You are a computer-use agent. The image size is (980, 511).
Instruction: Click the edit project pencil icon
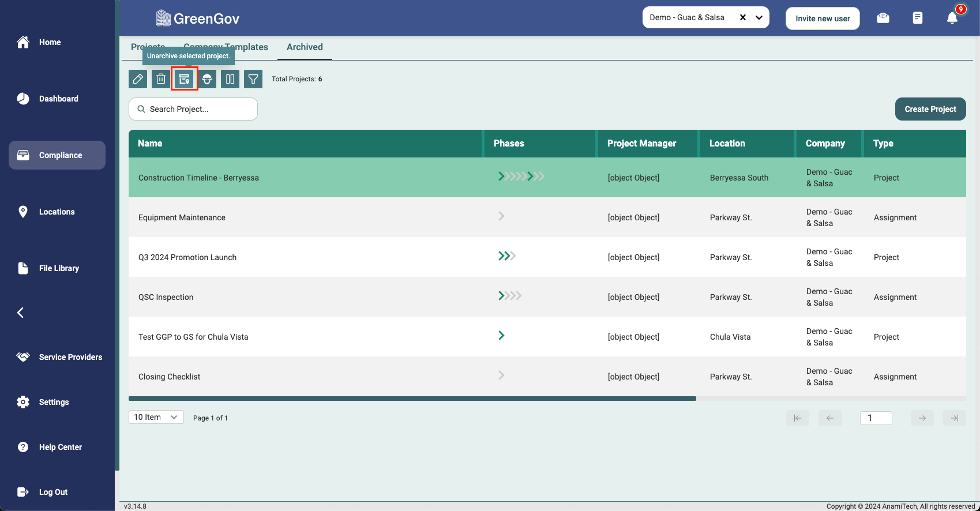(x=138, y=79)
